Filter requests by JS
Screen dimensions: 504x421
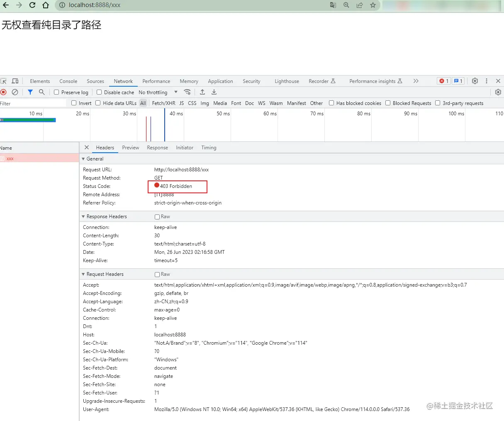point(182,103)
